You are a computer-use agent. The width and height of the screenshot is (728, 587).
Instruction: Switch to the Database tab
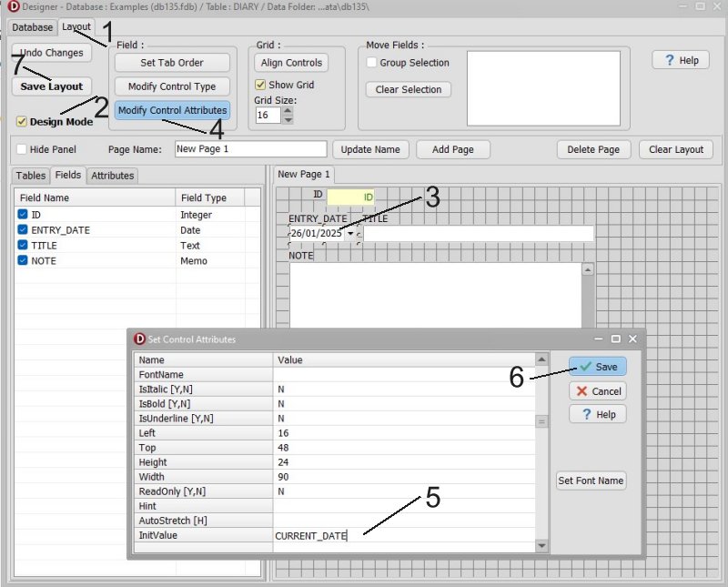33,27
